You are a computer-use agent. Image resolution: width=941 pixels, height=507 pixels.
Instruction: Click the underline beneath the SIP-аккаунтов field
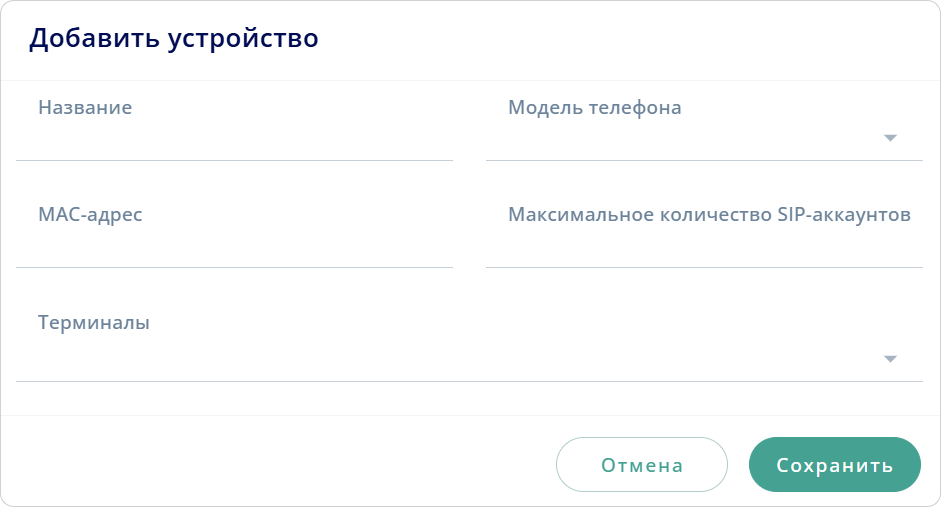click(x=704, y=267)
